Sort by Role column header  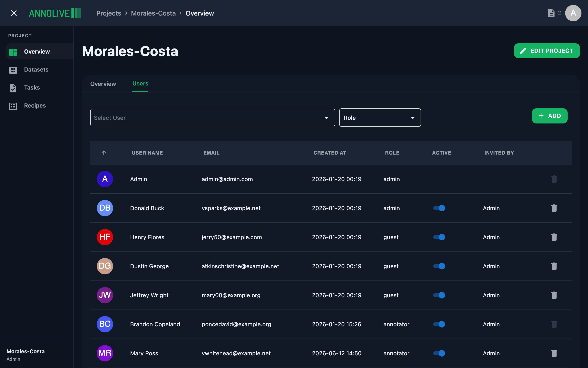tap(392, 153)
